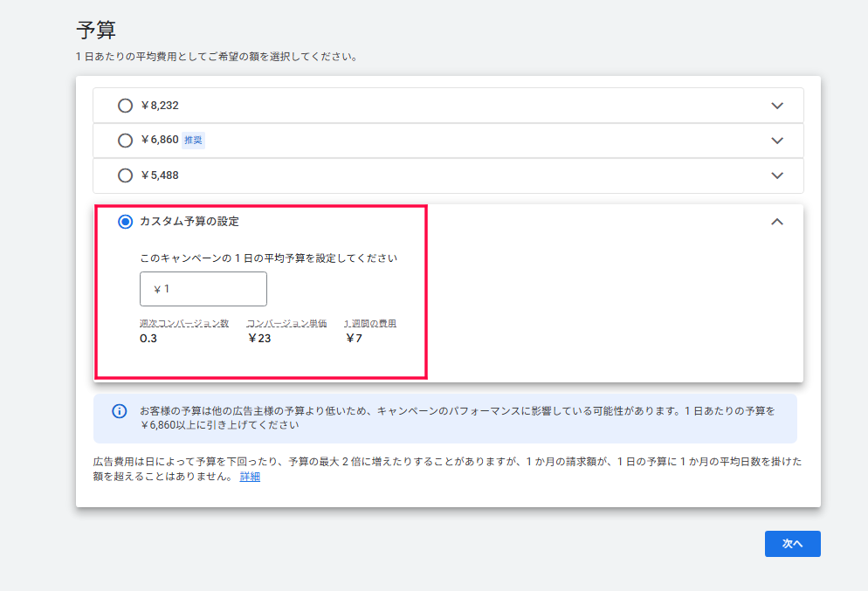
Task: Expand the ¥6,860 recommended option details
Action: point(775,140)
